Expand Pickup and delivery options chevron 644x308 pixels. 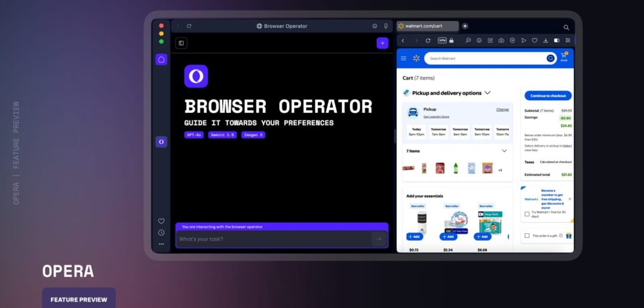pos(487,93)
